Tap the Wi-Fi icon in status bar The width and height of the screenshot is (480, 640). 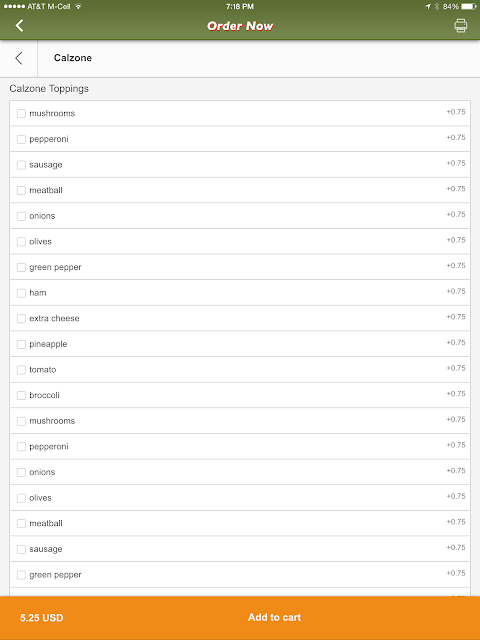[78, 7]
